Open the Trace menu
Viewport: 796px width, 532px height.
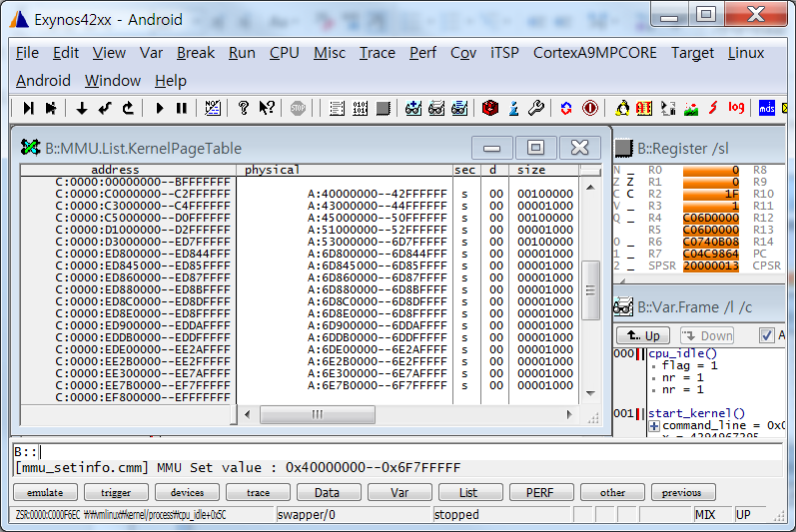tap(377, 53)
